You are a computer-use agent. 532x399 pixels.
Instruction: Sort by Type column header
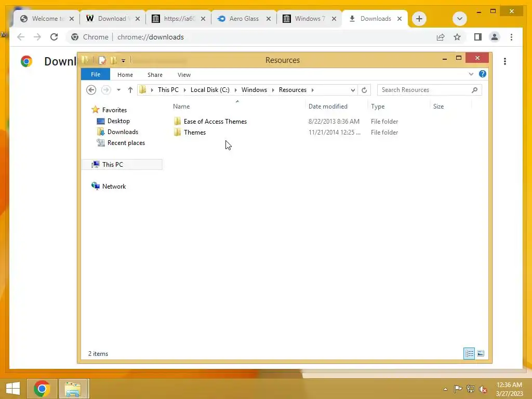378,107
